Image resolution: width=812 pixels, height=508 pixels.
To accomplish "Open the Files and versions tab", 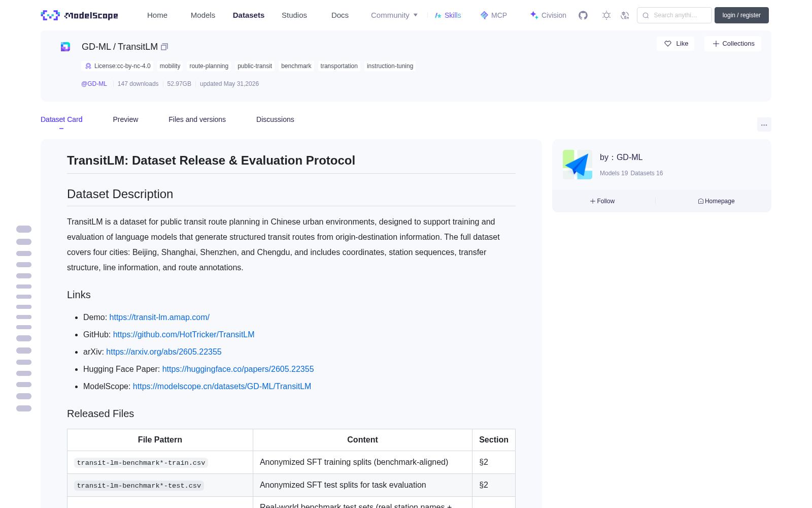I will point(197,119).
